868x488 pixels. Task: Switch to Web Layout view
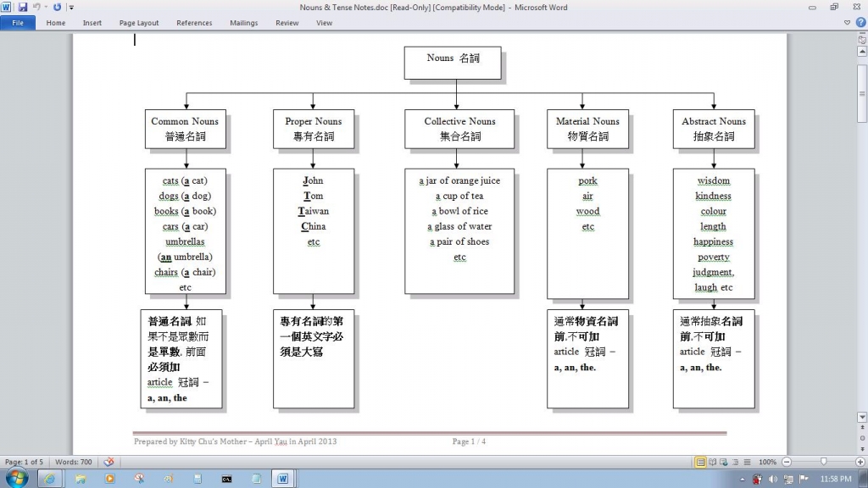(724, 462)
